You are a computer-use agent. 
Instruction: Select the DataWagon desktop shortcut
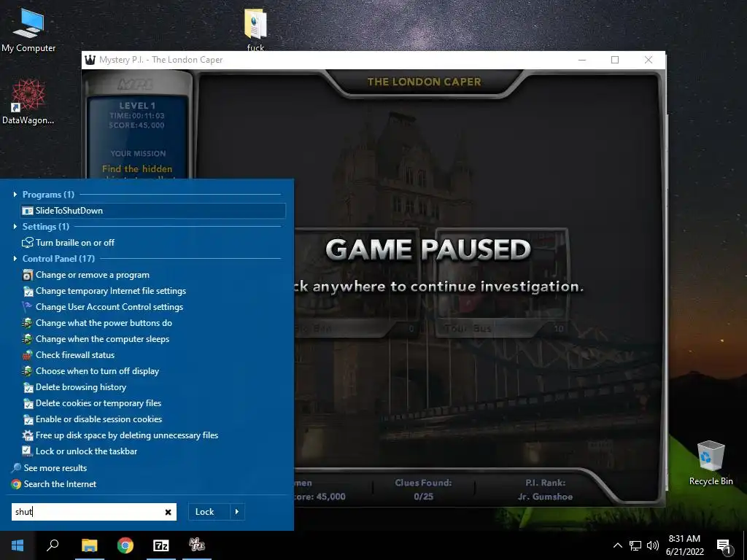point(28,102)
